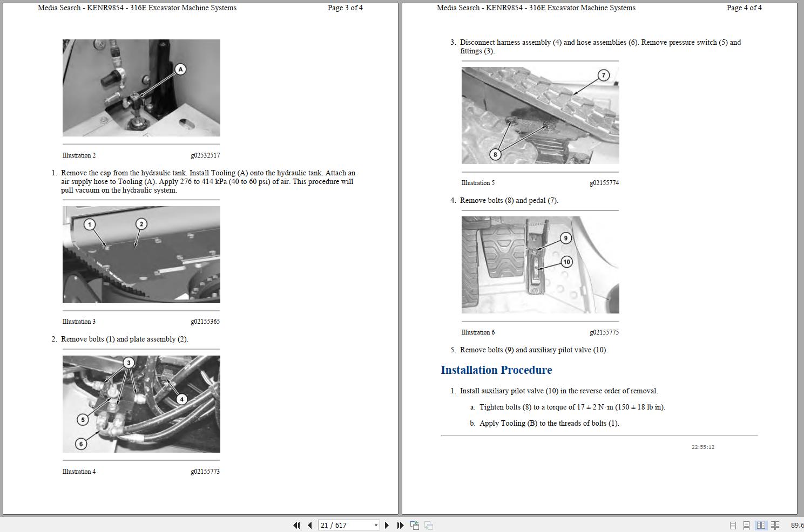Click the text 'Apply Tooling (B) to the threads'
This screenshot has width=804, height=532.
click(x=531, y=424)
